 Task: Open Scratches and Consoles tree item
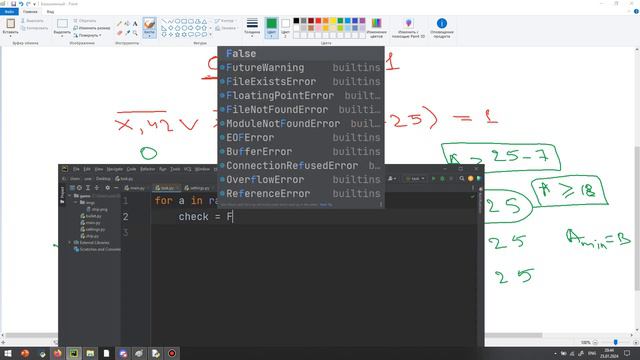[x=97, y=249]
